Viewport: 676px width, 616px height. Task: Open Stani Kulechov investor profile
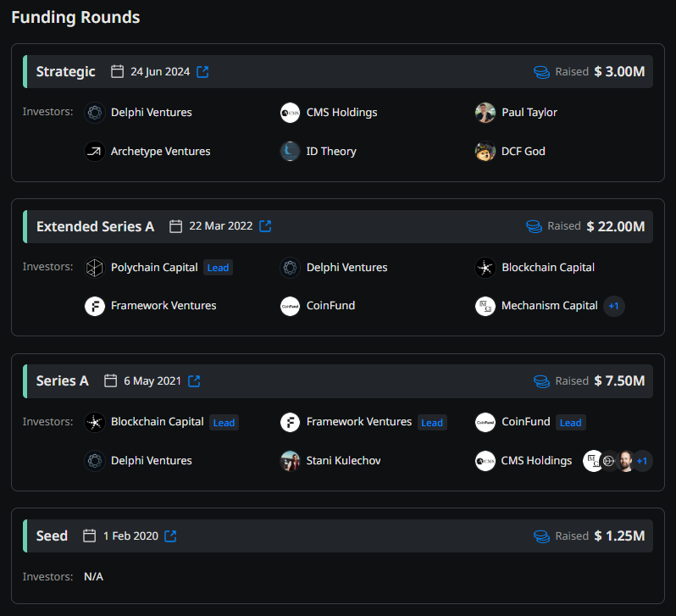(343, 461)
